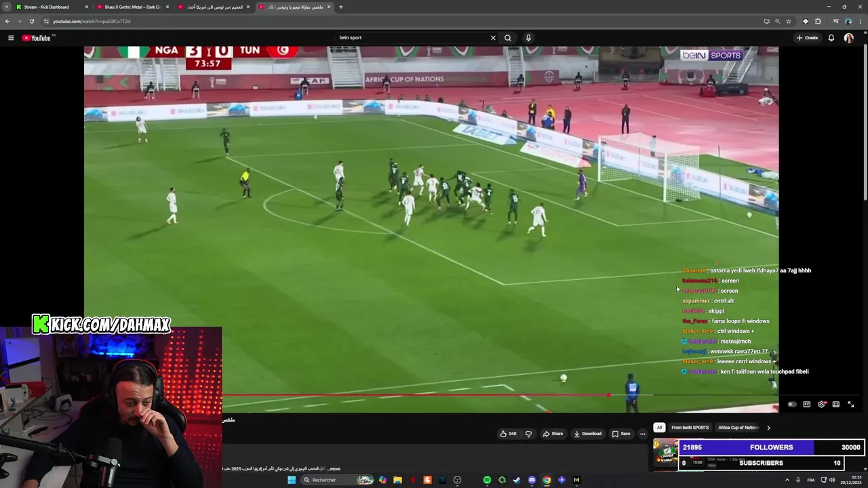The width and height of the screenshot is (868, 488).
Task: Switch to theater mode in the player
Action: 836,405
